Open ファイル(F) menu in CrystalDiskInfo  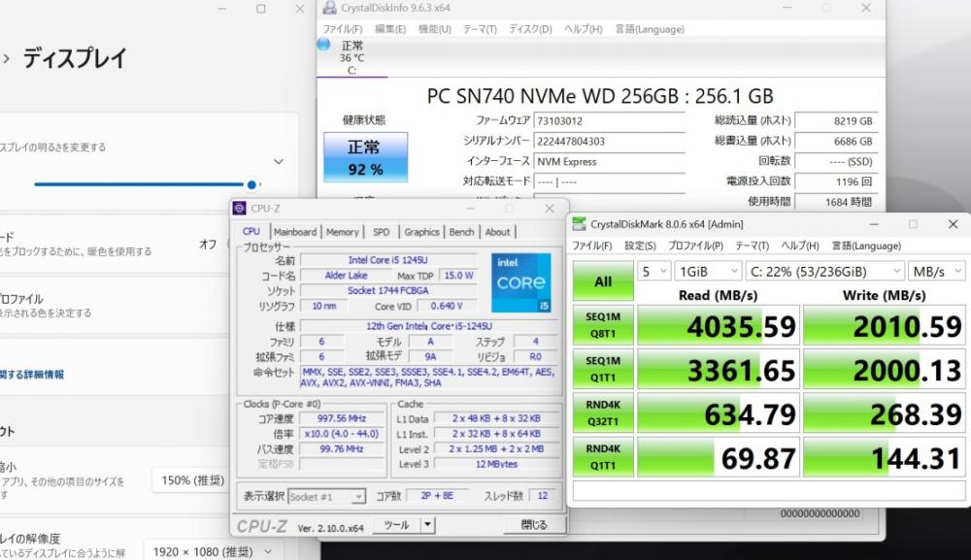coord(343,29)
